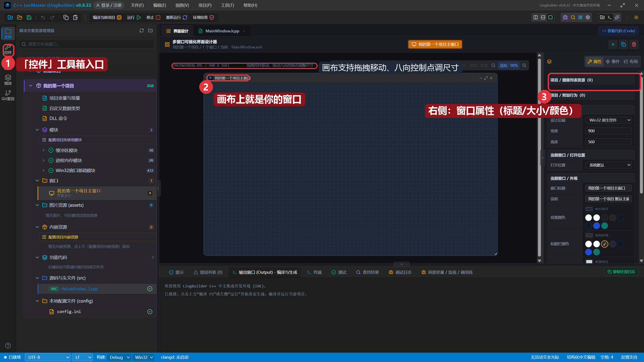
Task: Select the vertical split layout toggle
Action: [536, 17]
